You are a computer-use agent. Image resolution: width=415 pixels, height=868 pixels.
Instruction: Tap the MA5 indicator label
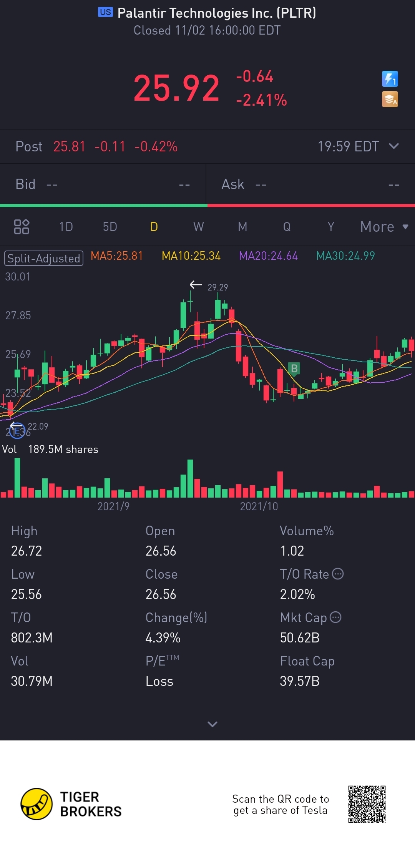coord(117,256)
